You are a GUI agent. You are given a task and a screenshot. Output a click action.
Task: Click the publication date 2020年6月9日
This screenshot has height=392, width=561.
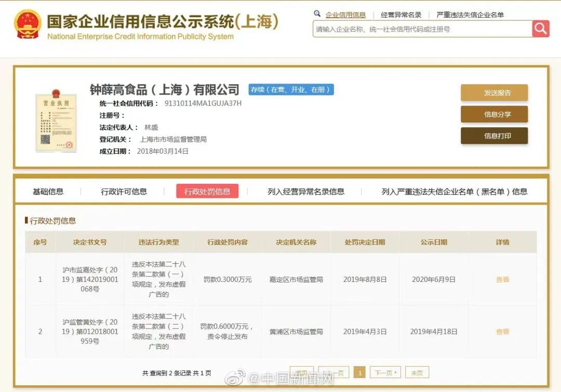tap(434, 279)
